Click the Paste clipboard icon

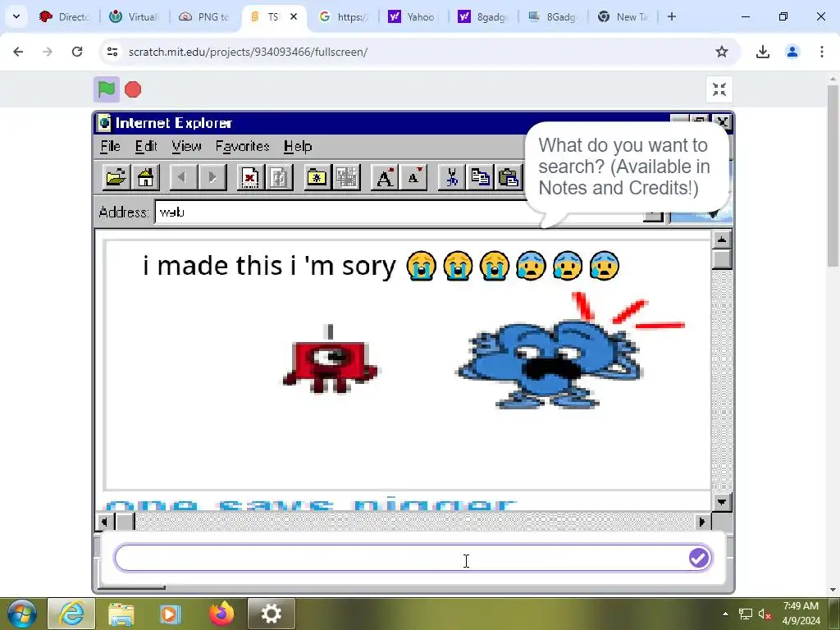click(509, 177)
